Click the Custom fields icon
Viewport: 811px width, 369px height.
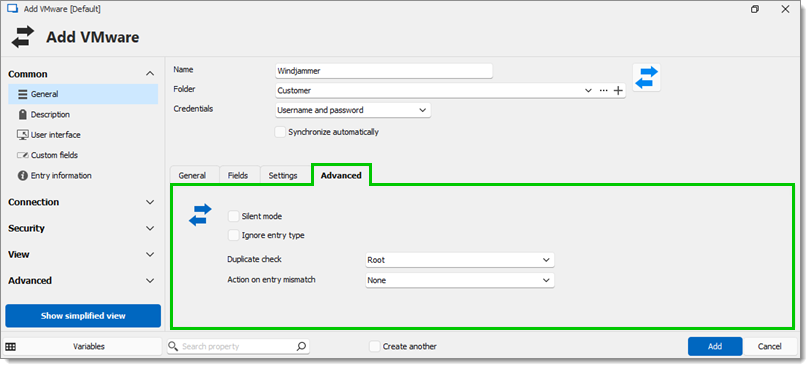[23, 155]
